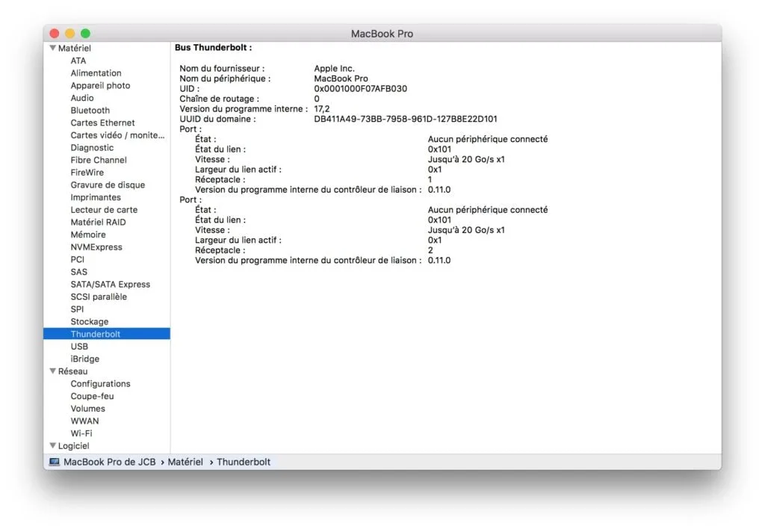Click Réceptacle value 1 of first port
Image resolution: width=765 pixels, height=532 pixels.
(430, 179)
